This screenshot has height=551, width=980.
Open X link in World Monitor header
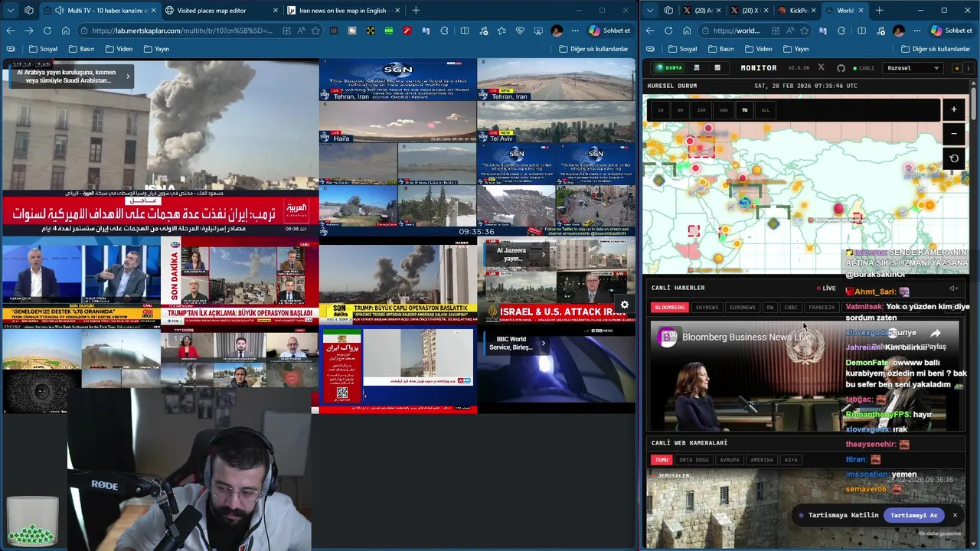(x=822, y=68)
